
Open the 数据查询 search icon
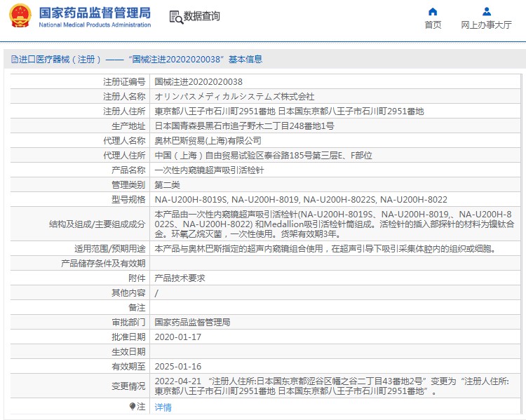click(176, 17)
